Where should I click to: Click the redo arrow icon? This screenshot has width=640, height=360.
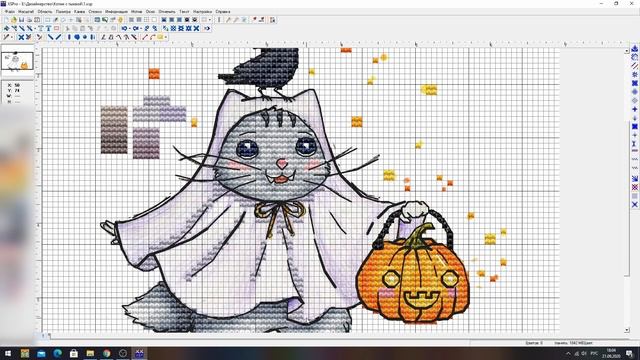pyautogui.click(x=136, y=28)
